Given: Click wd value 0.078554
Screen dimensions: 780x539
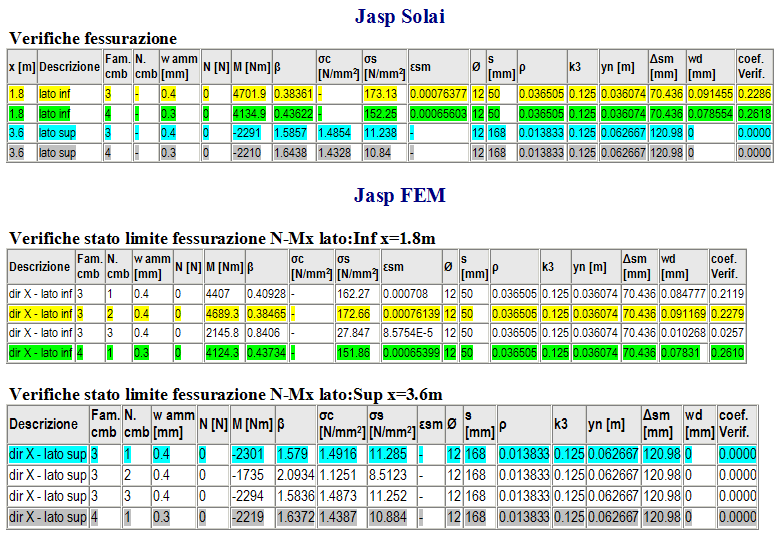Looking at the screenshot, I should tap(710, 113).
